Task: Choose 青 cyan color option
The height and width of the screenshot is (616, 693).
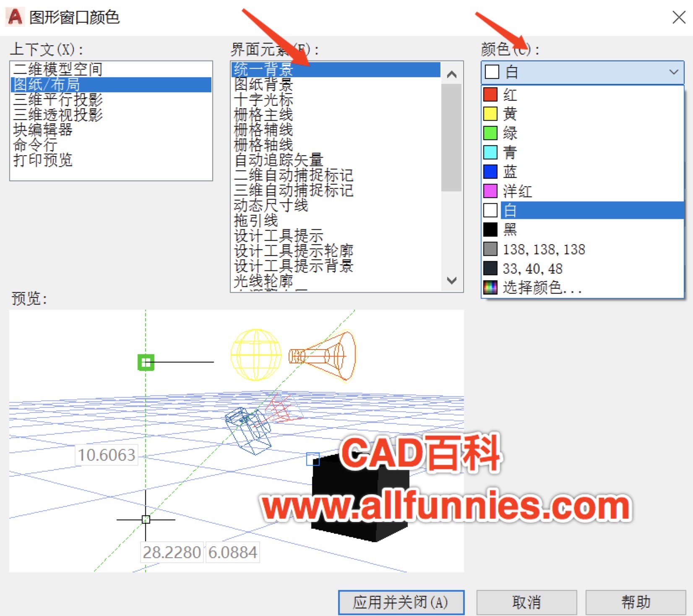Action: (x=583, y=152)
